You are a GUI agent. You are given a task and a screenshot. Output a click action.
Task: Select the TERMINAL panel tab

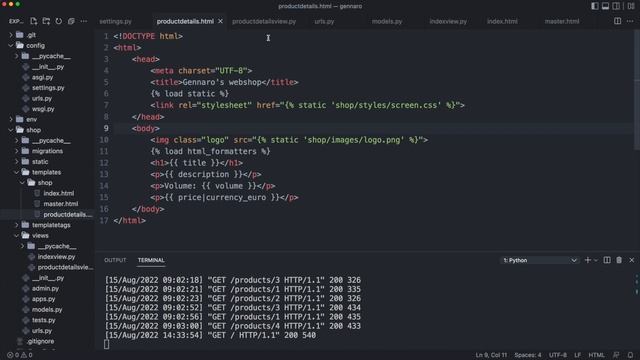click(x=151, y=260)
